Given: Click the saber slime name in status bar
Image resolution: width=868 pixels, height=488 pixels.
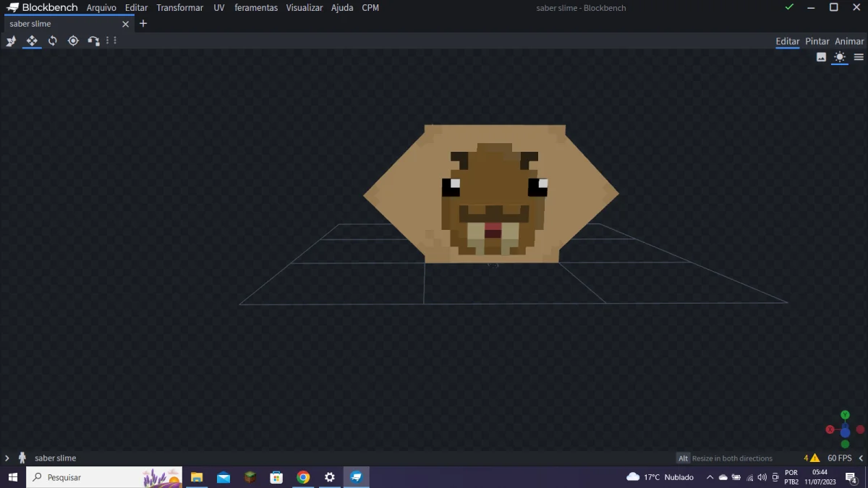Looking at the screenshot, I should (x=55, y=458).
